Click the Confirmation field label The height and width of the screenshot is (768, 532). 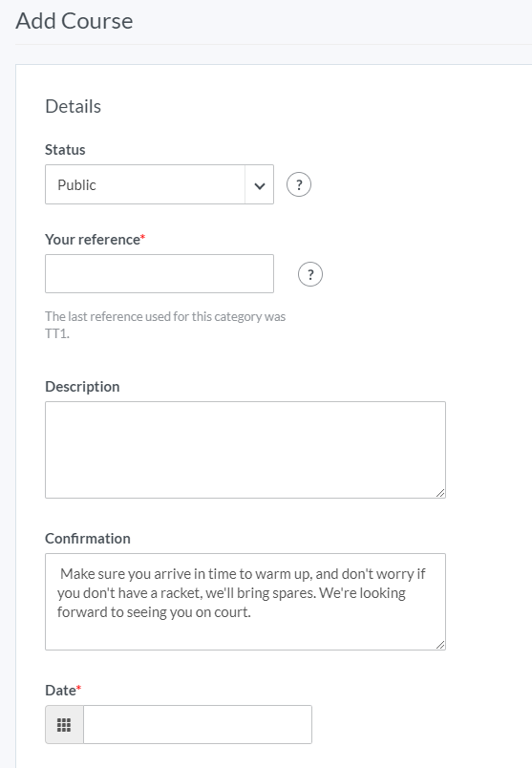[x=88, y=539]
